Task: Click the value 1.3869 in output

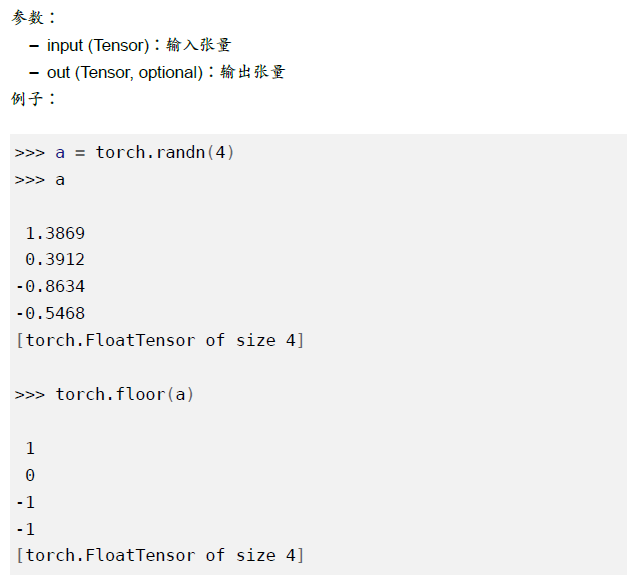Action: point(55,233)
